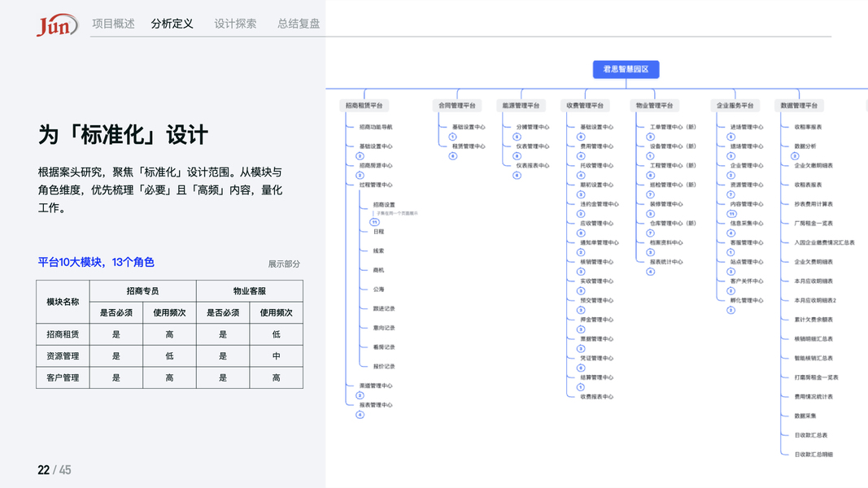The height and width of the screenshot is (488, 868).
Task: Click the 押金管理中心 node
Action: point(597,320)
